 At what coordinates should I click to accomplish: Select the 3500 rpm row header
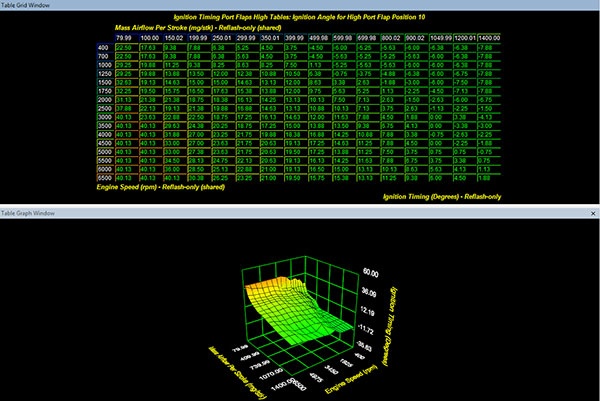pyautogui.click(x=103, y=131)
